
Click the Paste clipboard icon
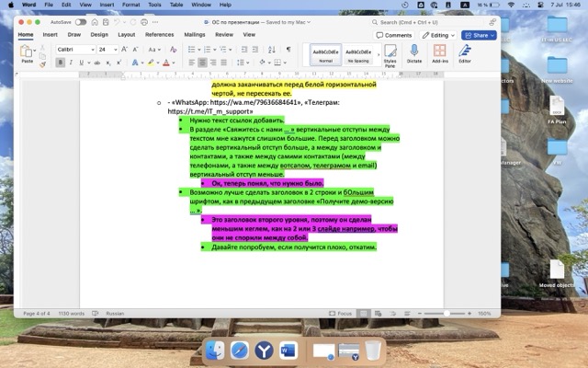point(27,51)
